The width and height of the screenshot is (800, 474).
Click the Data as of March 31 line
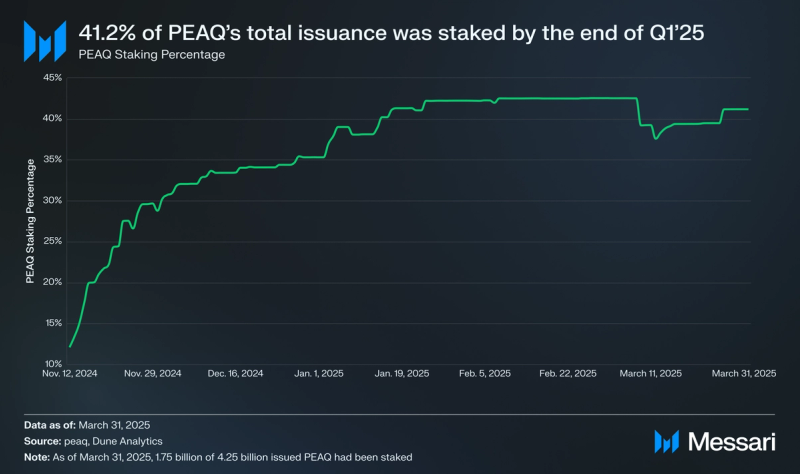pyautogui.click(x=87, y=425)
